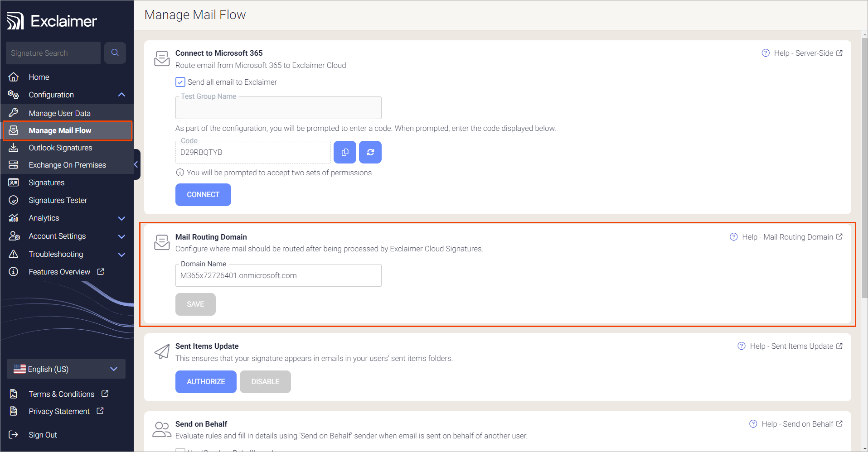Expand Account Settings in the sidebar

(x=121, y=236)
